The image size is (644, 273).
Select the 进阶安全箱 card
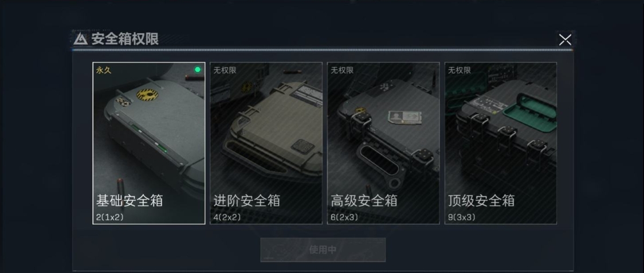coord(266,143)
